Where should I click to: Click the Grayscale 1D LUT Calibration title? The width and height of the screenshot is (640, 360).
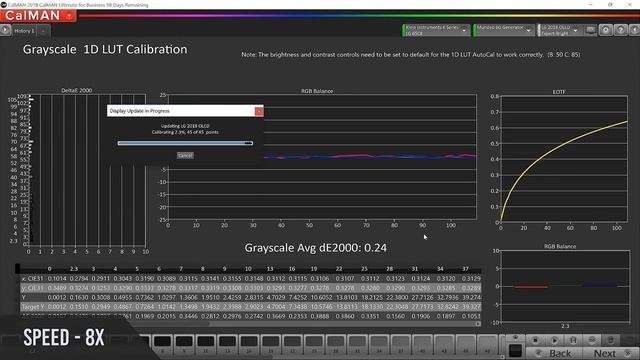105,49
